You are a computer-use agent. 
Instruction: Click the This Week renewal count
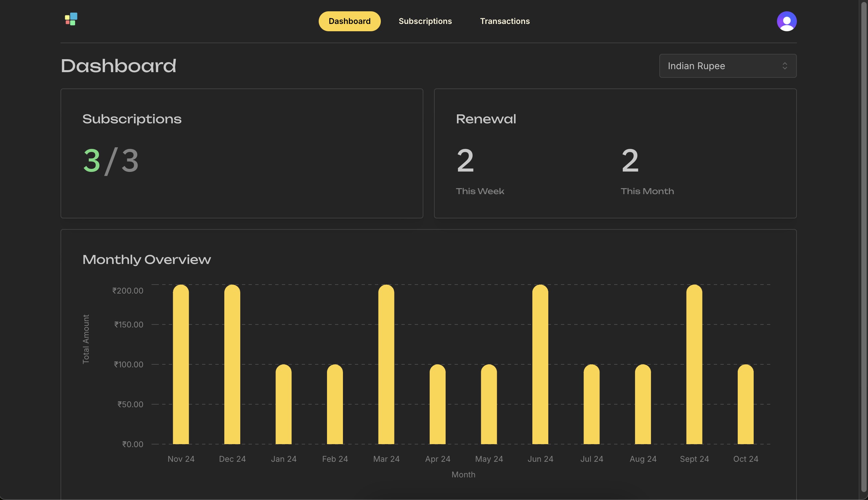(x=465, y=161)
